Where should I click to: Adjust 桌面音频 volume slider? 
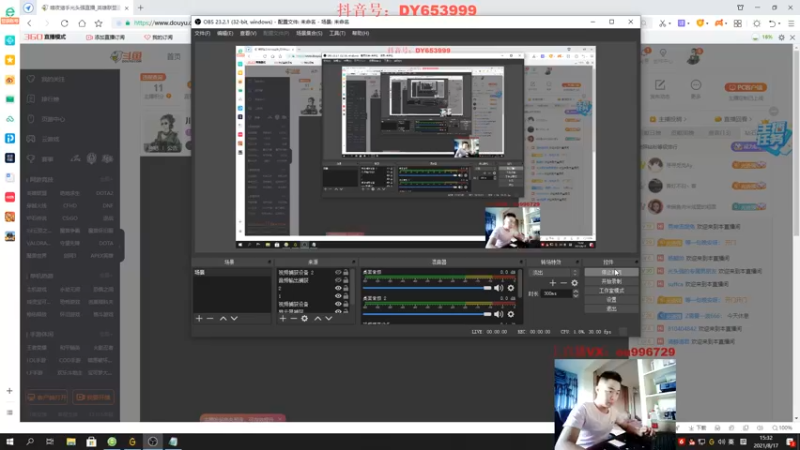click(x=427, y=288)
